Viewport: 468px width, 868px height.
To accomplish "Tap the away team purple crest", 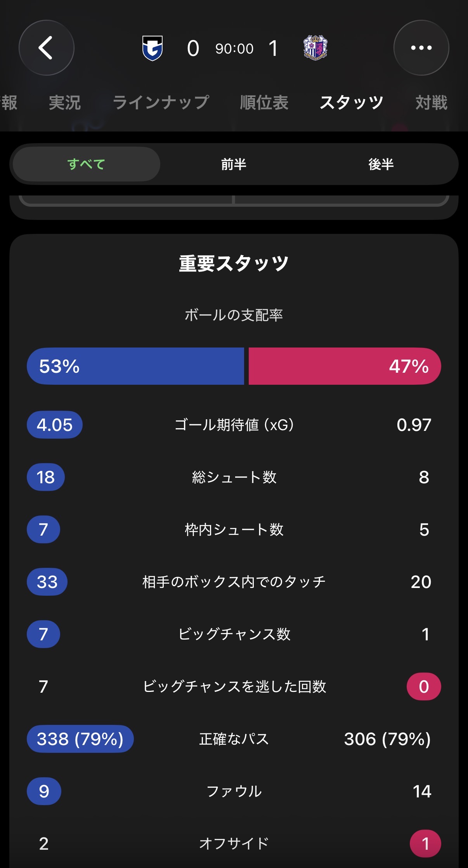I will pyautogui.click(x=315, y=48).
